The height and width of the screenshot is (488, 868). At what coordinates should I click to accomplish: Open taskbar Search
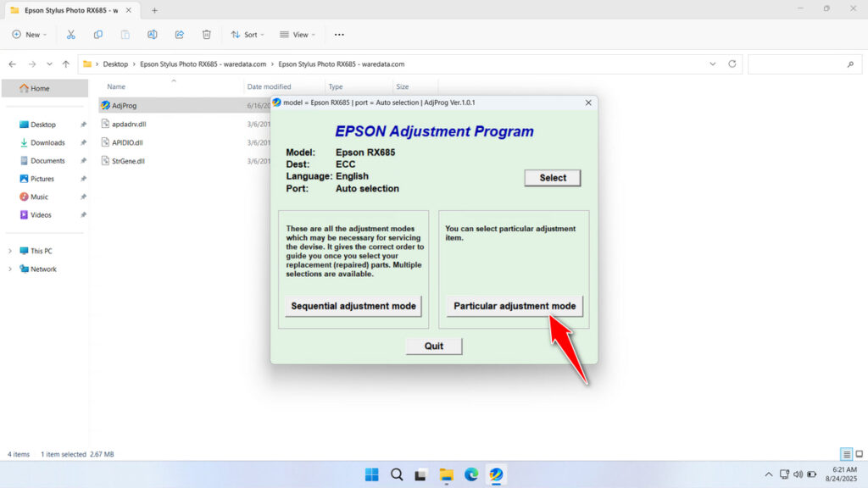(397, 474)
